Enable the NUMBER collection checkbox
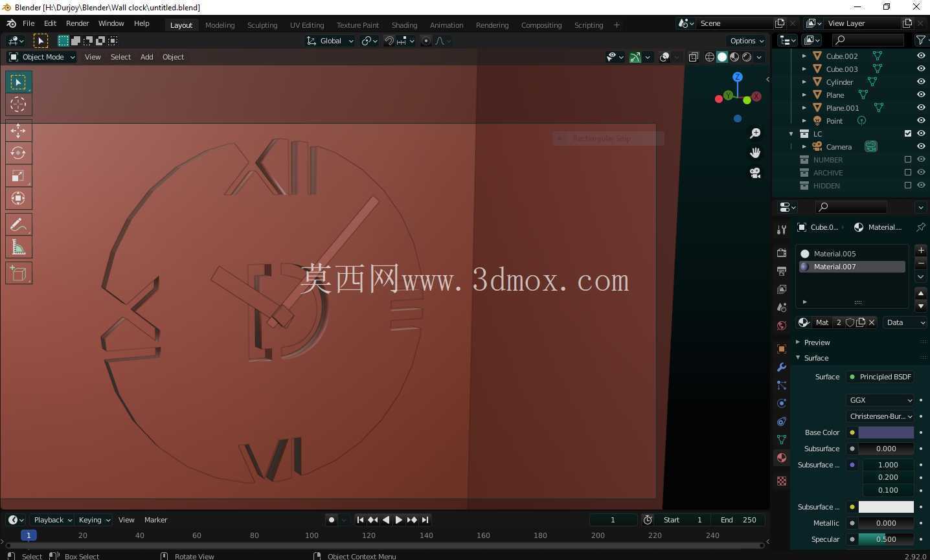The image size is (930, 560). click(908, 160)
